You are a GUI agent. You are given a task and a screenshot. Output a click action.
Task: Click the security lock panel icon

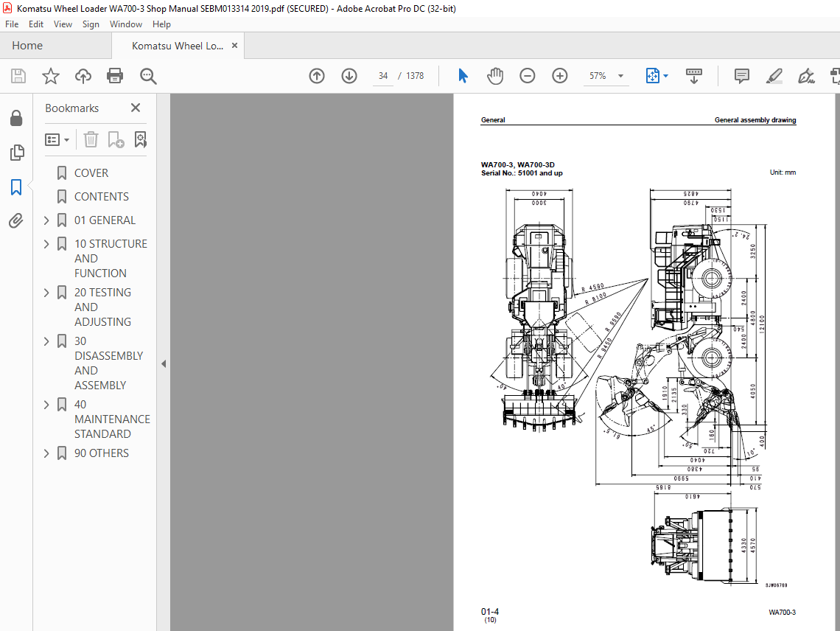(x=17, y=118)
